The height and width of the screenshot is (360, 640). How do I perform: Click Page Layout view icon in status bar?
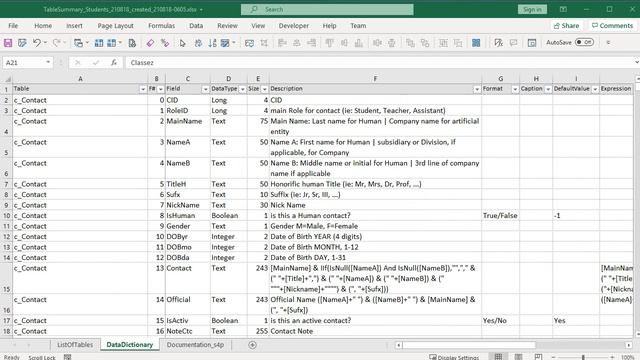[518, 357]
